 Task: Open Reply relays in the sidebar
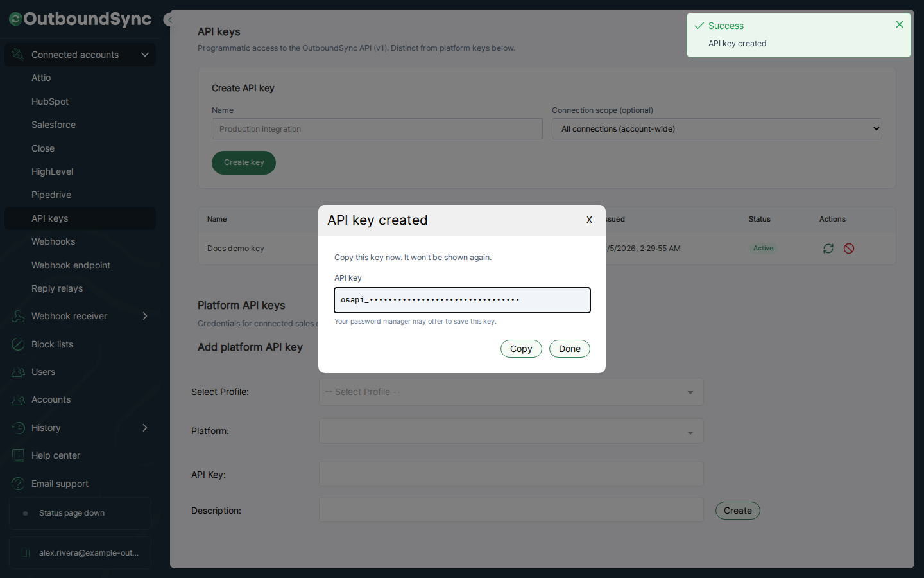click(57, 288)
